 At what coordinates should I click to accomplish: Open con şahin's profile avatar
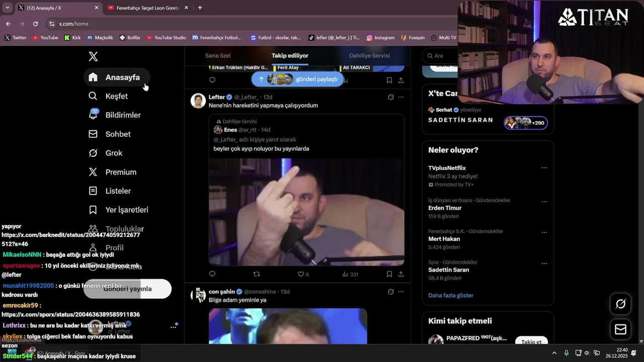pyautogui.click(x=198, y=295)
